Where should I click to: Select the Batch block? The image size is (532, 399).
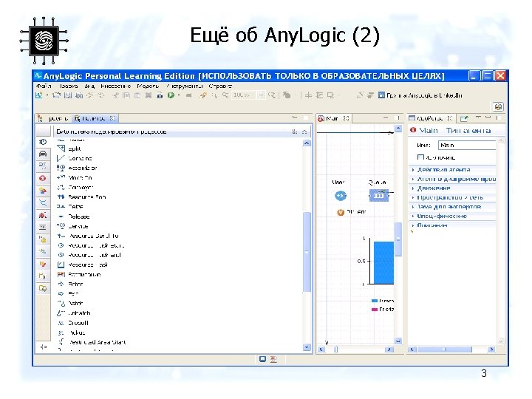pyautogui.click(x=70, y=304)
